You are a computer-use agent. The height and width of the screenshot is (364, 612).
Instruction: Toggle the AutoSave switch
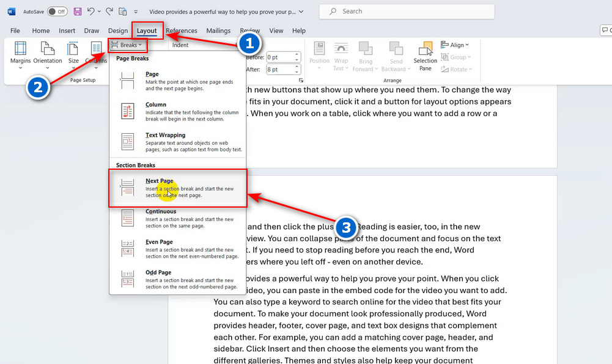coord(57,12)
